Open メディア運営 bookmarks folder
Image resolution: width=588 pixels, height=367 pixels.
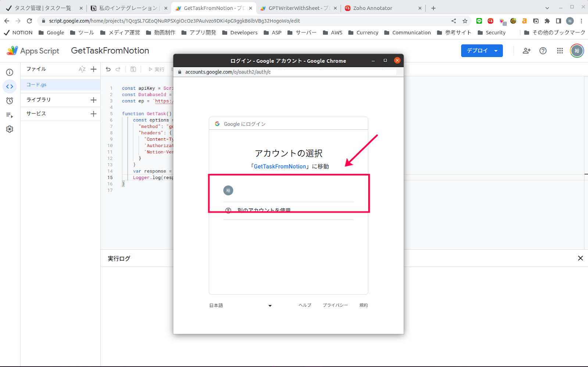(x=120, y=32)
